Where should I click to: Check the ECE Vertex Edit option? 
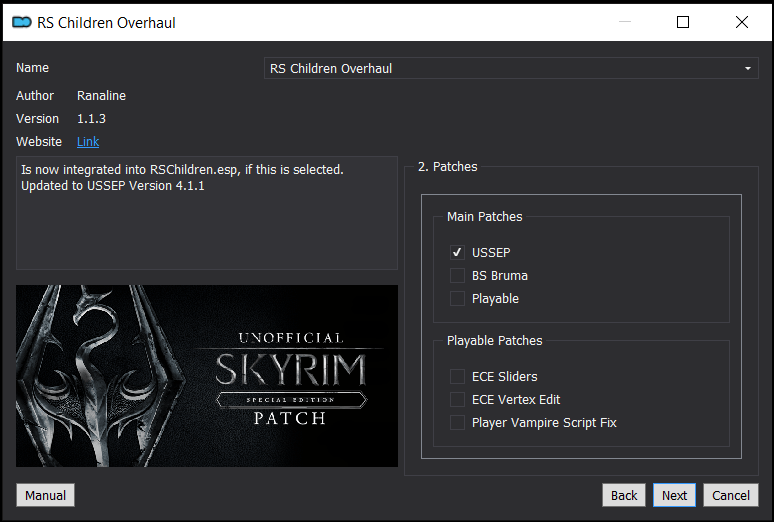tap(457, 400)
